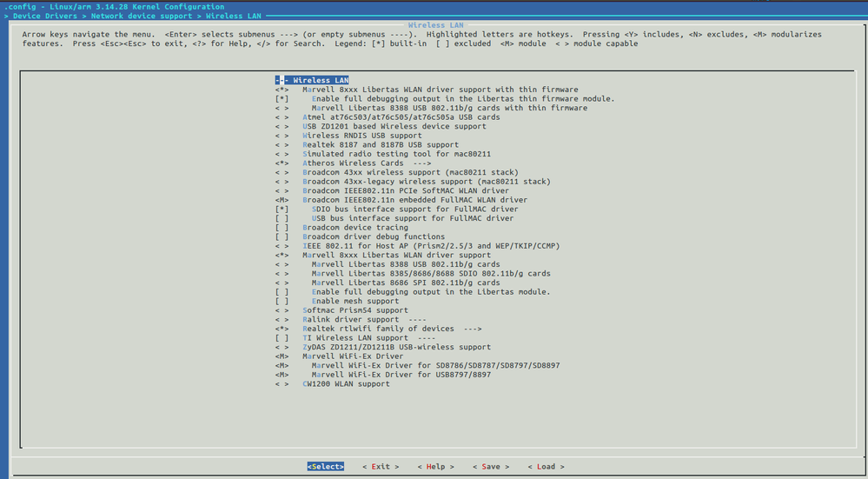Screen dimensions: 868x479
Task: Select CW1200 WLAN support
Action: point(332,383)
